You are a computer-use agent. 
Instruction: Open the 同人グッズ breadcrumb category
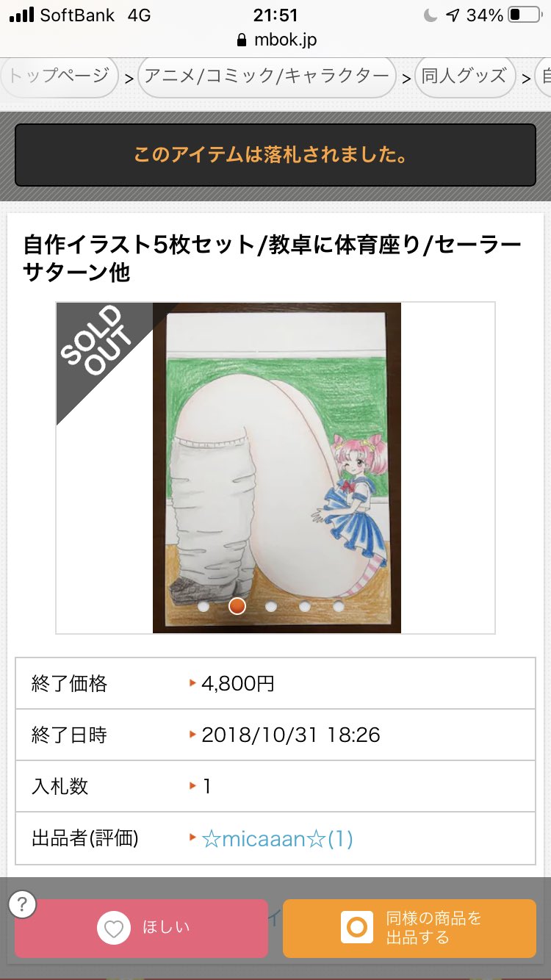click(x=464, y=76)
